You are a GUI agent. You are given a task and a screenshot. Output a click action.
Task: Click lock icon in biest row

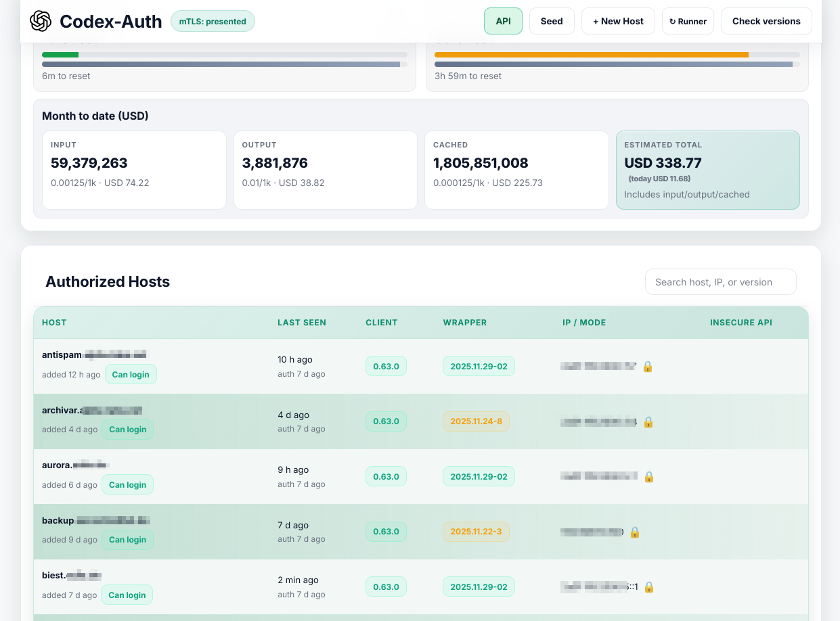(648, 587)
